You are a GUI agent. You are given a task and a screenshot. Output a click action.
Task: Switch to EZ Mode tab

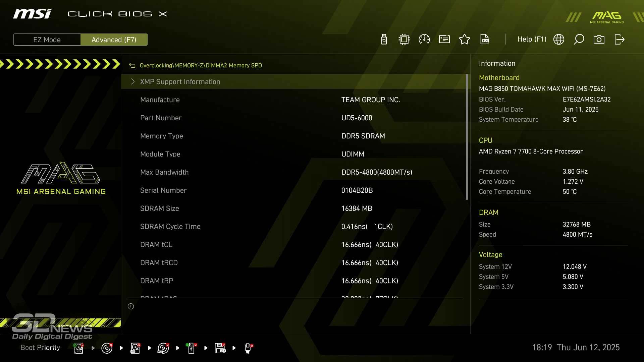[47, 40]
